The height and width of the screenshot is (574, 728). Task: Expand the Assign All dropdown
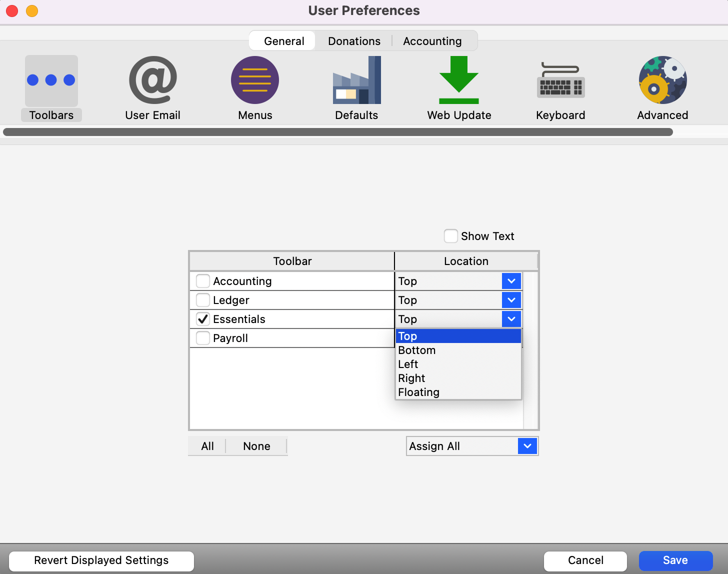(527, 446)
